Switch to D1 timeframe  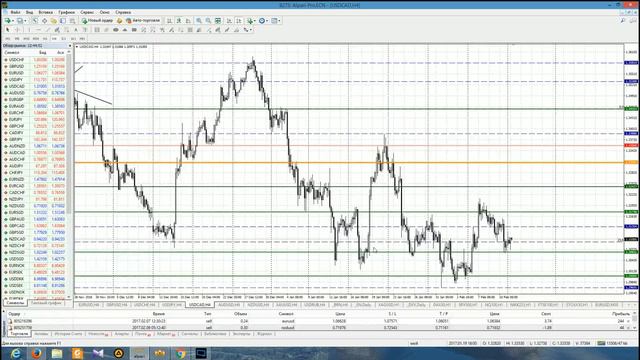click(64, 38)
